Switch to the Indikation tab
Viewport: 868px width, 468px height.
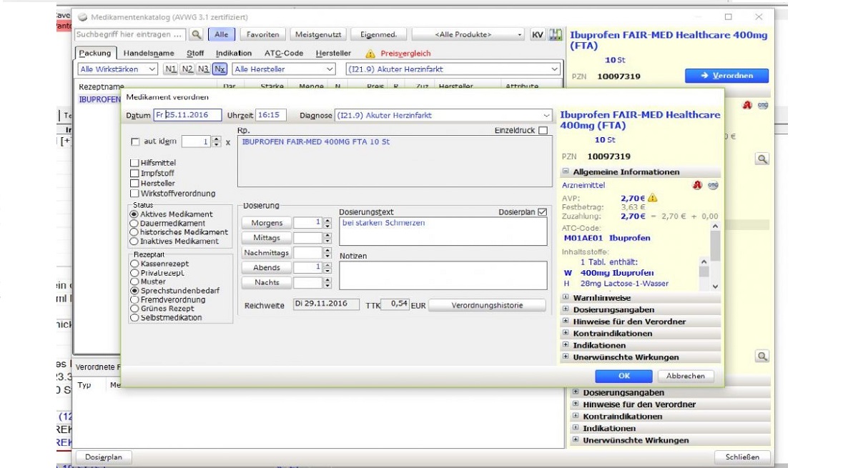click(x=234, y=54)
